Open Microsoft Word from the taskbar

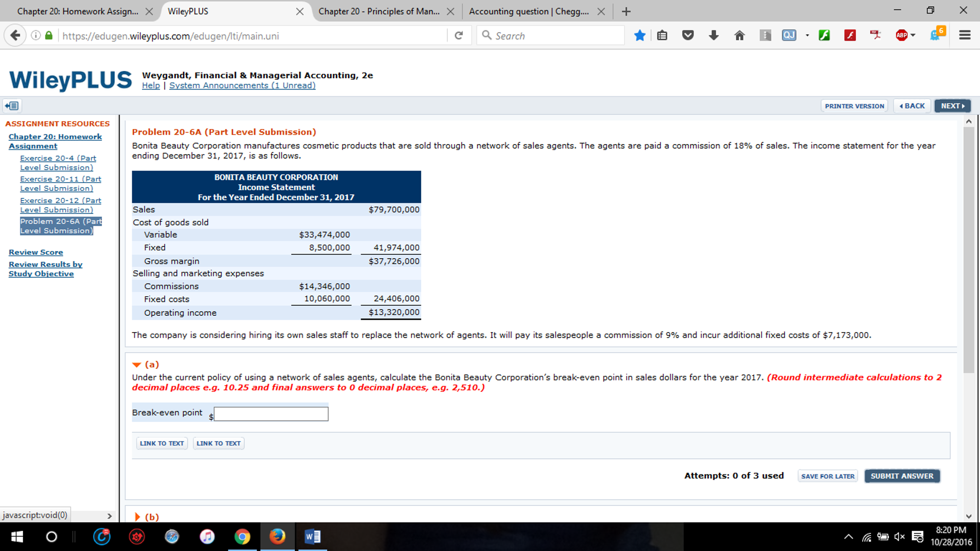[313, 537]
